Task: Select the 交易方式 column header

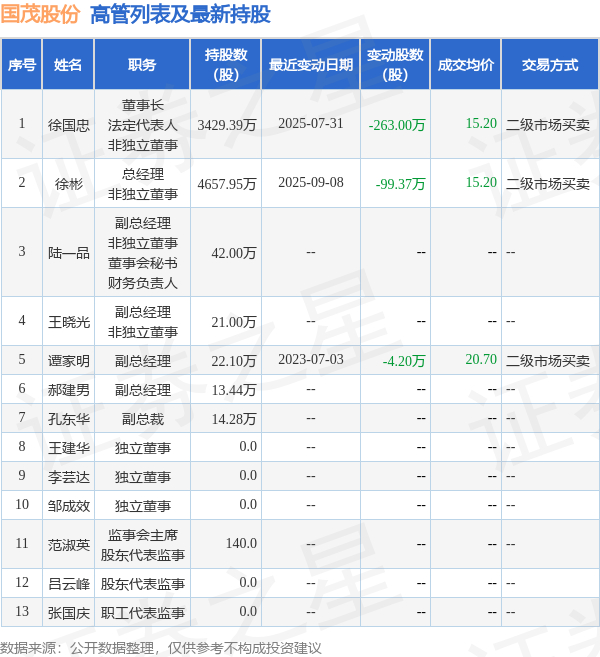Action: coord(550,65)
